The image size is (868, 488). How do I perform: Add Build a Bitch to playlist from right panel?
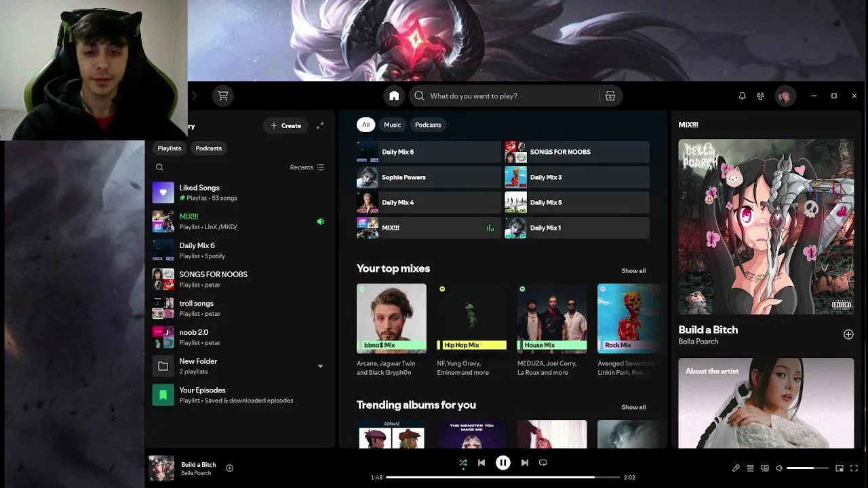(848, 334)
